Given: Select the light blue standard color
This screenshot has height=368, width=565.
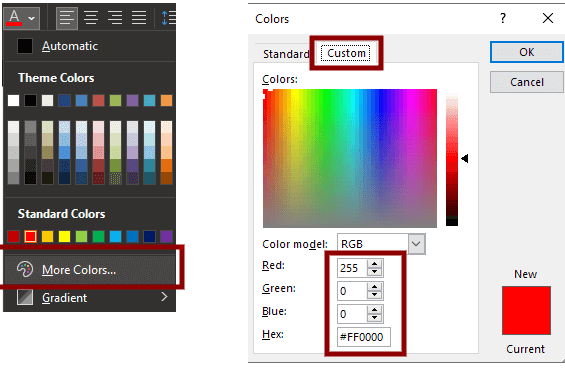Looking at the screenshot, I should (115, 236).
